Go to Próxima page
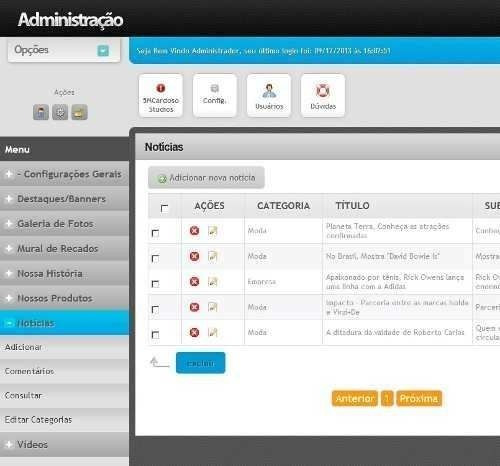 (419, 398)
